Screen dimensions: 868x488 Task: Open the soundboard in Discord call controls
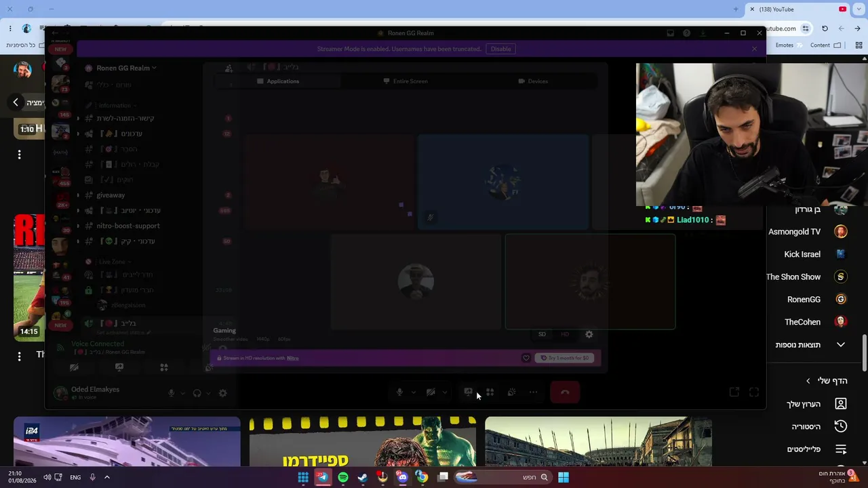tap(511, 392)
